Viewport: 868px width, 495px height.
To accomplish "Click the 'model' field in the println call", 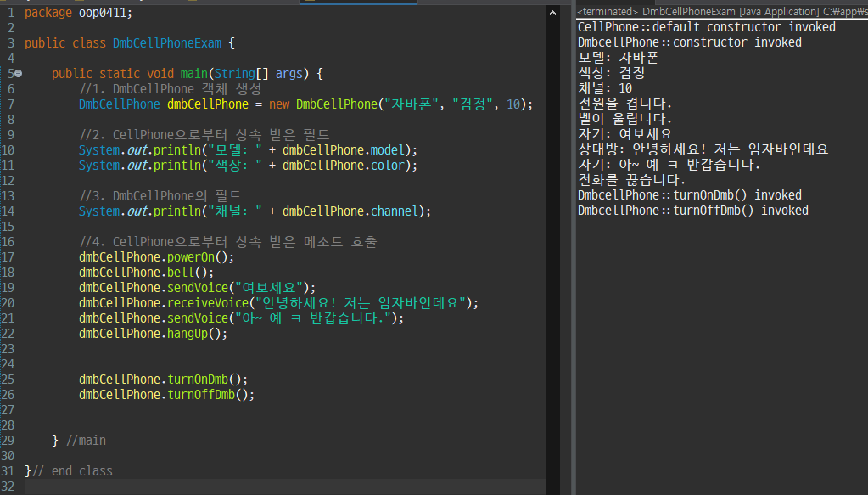I will tap(388, 150).
